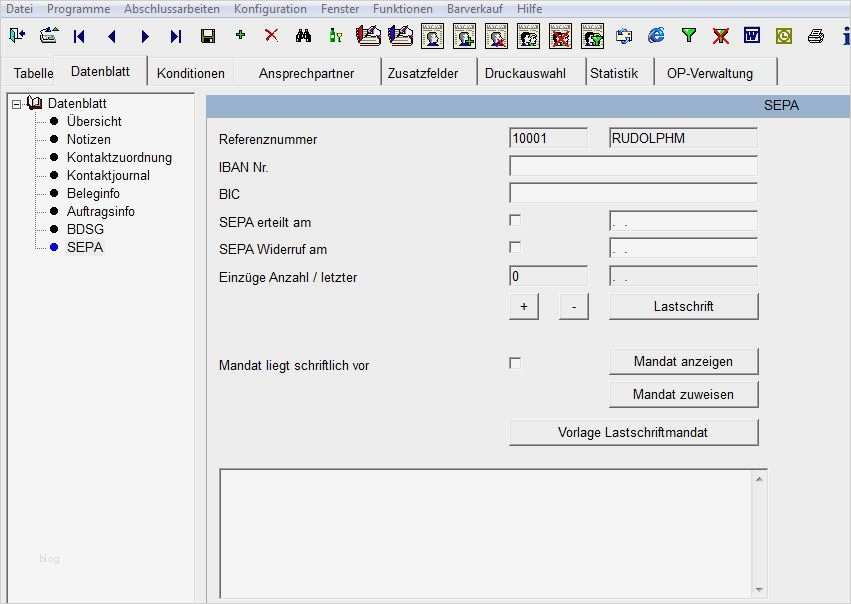This screenshot has width=851, height=604.
Task: Click the Microsoft Word export icon
Action: pyautogui.click(x=752, y=36)
